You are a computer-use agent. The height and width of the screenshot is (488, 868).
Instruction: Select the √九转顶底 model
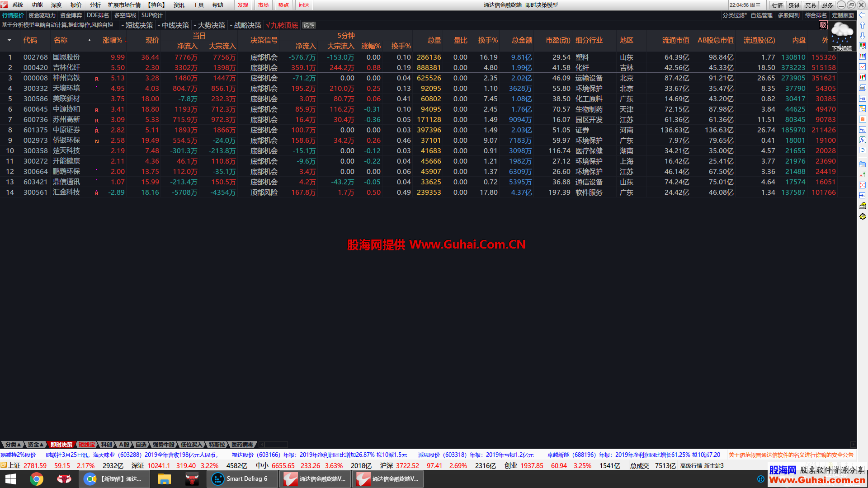[282, 25]
